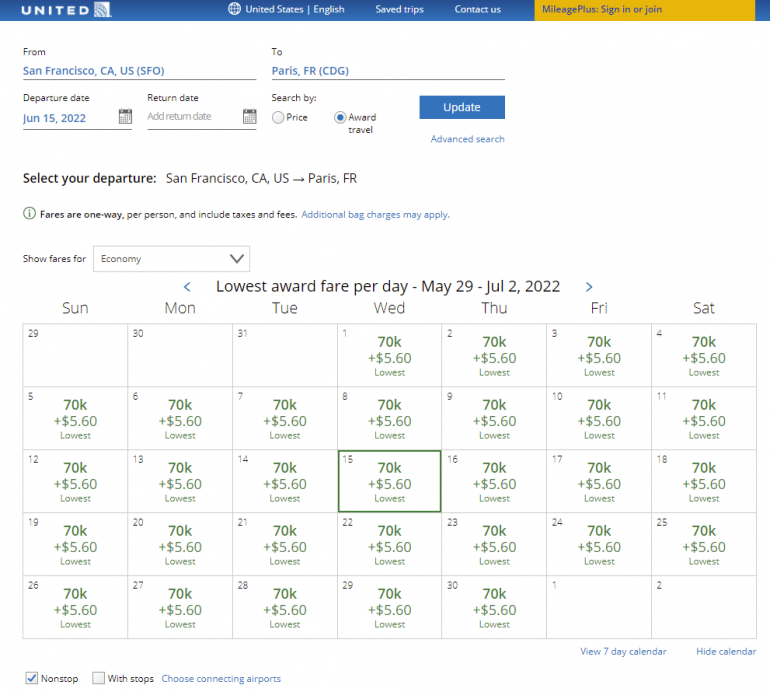Open the Saved trips menu item
Screen dimensions: 770x692
[x=399, y=10]
